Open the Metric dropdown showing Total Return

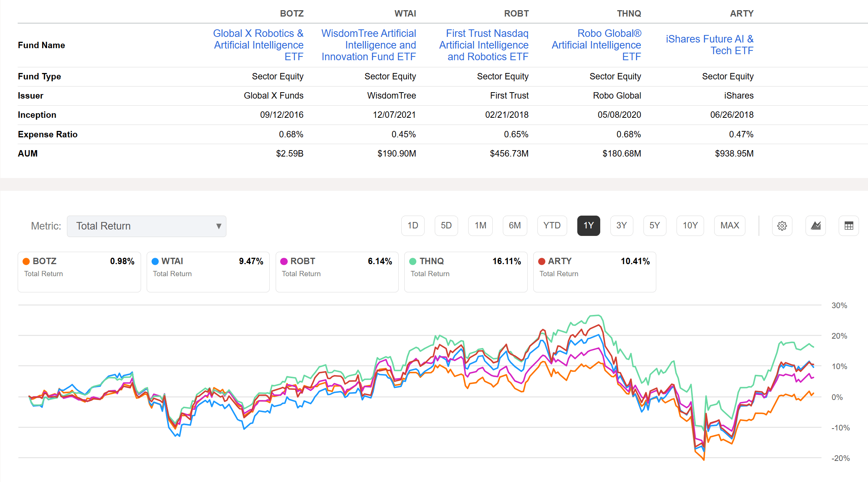[147, 226]
